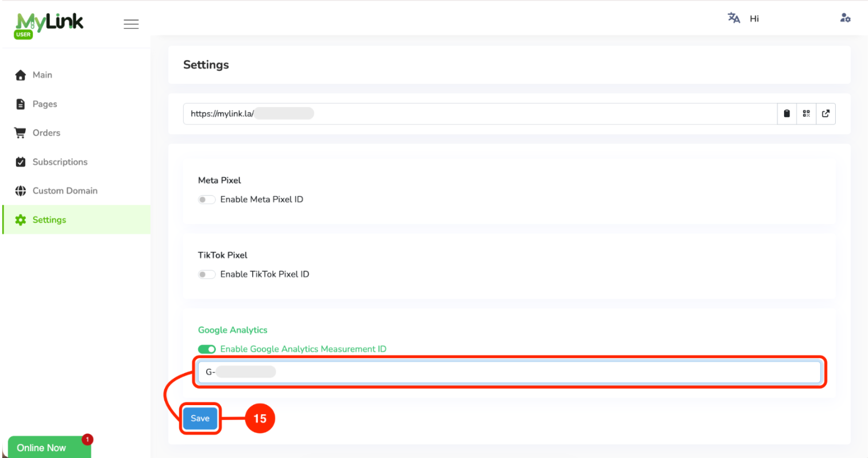
Task: Click the Meta Pixel heading
Action: coord(219,180)
